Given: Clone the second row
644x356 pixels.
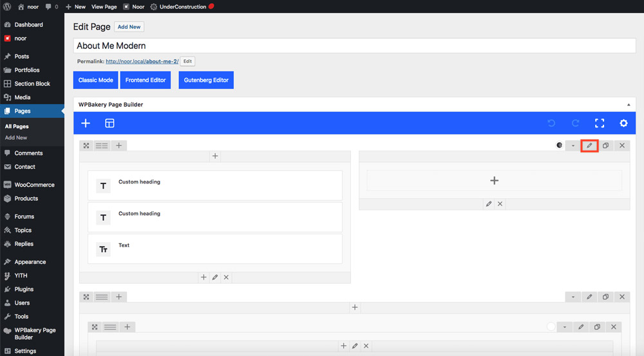Looking at the screenshot, I should 605,297.
